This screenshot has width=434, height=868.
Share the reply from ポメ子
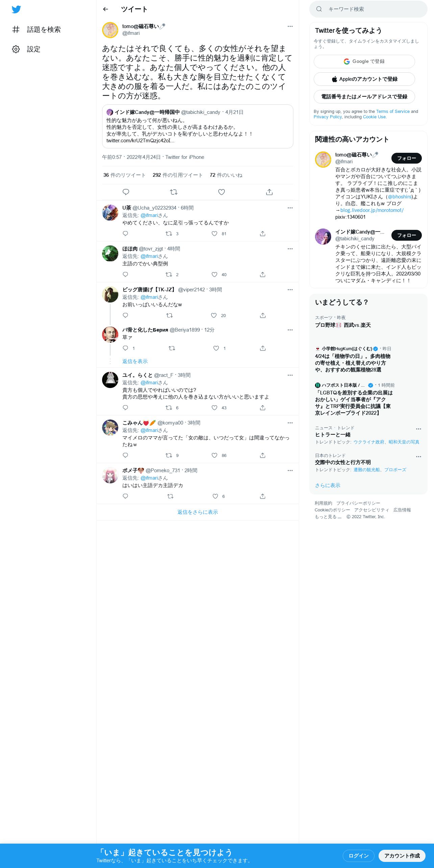click(x=263, y=496)
